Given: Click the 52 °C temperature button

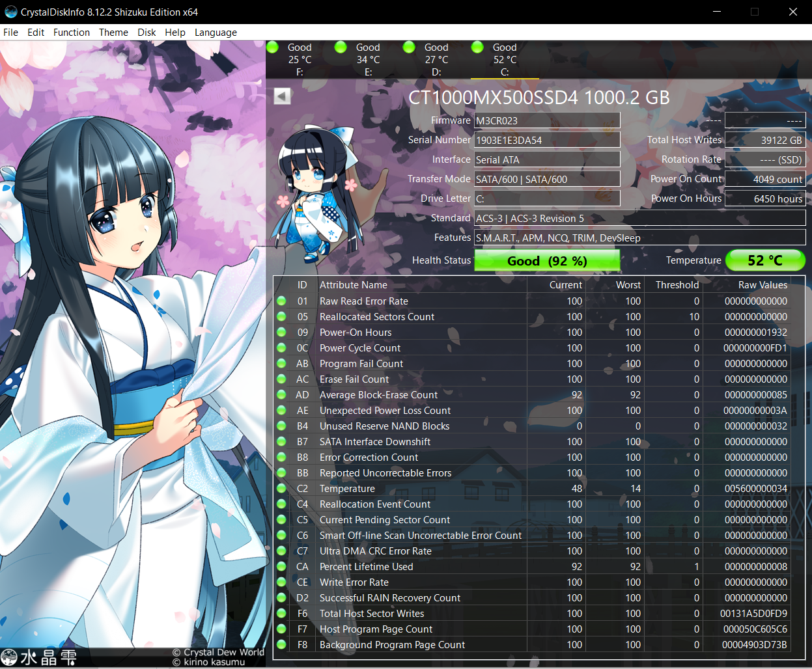Looking at the screenshot, I should 765,260.
